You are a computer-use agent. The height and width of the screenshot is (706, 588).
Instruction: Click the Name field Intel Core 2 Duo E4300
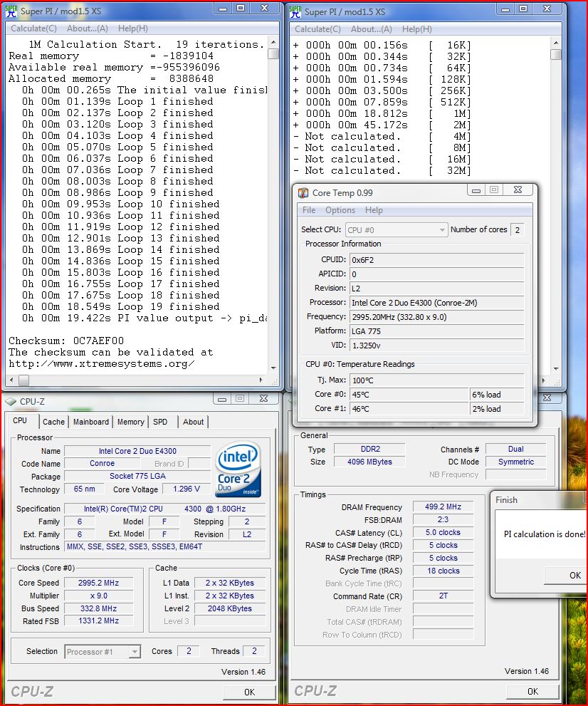[x=137, y=451]
